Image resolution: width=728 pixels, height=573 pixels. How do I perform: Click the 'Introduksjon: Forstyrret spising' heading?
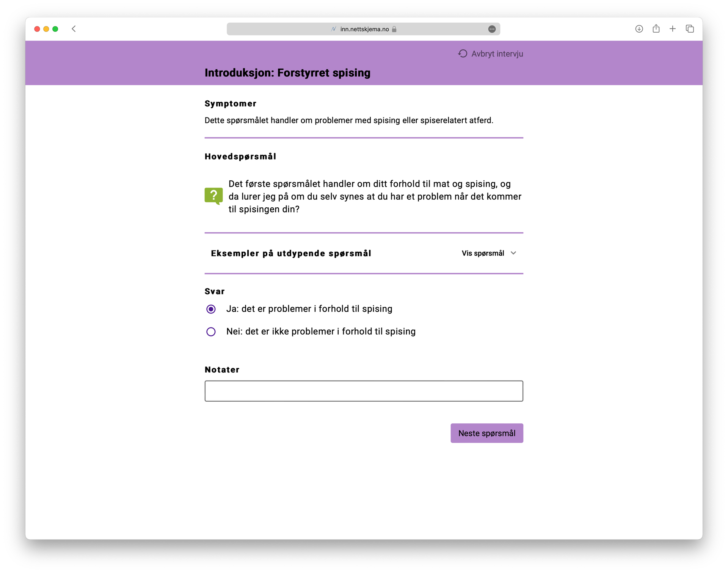pos(287,73)
